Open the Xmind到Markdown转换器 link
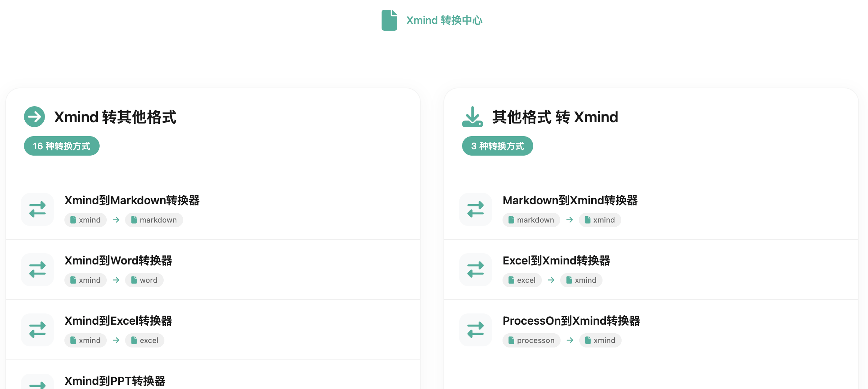Viewport: 868px width, 389px height. [x=132, y=200]
